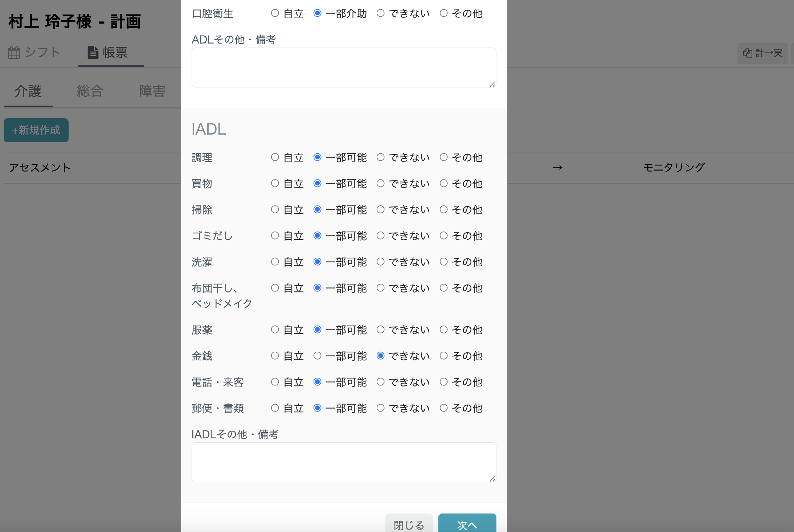Choose 自立 for ゴミだし
Screen dimensions: 794x532
click(275, 236)
